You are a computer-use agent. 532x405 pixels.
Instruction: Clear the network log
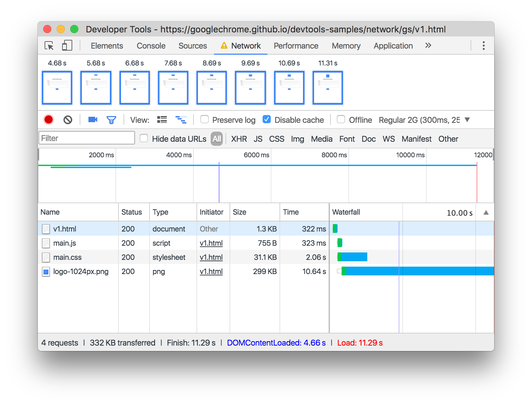pos(68,119)
